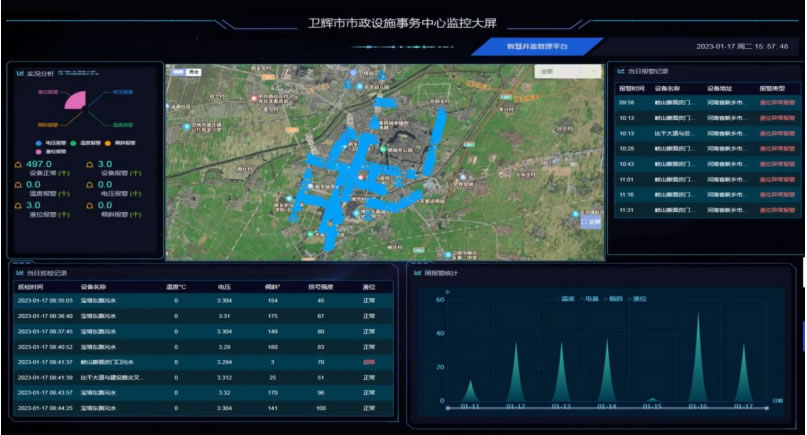The width and height of the screenshot is (807, 435).
Task: Click the 报警时间 column header
Action: tap(631, 89)
